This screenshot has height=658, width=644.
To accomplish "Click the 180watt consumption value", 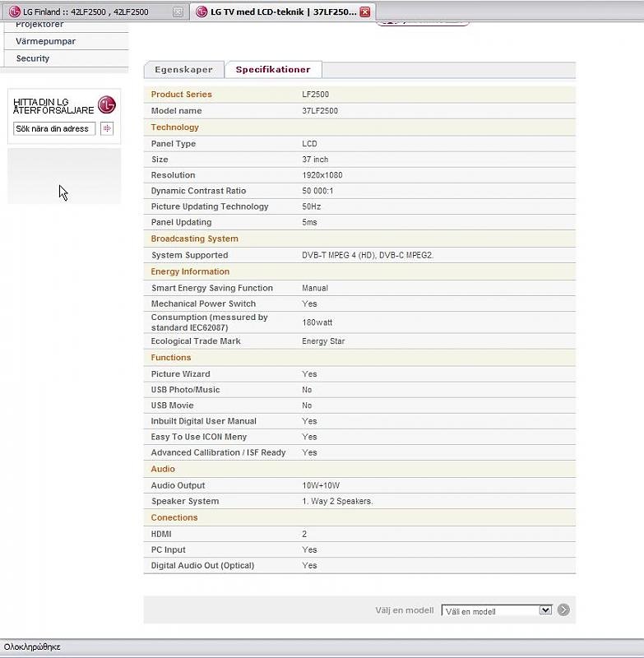I will tap(317, 322).
